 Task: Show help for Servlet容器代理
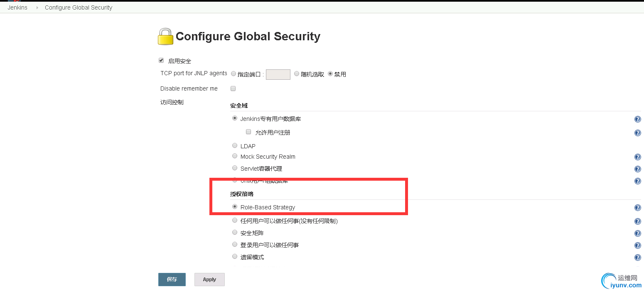(x=637, y=169)
